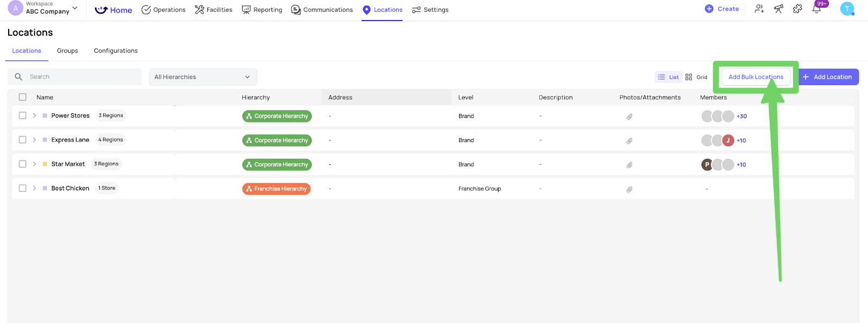
Task: Click the telescope icon in the top bar
Action: coord(778,9)
